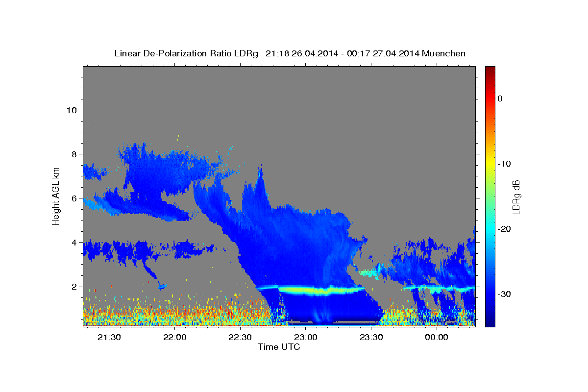Click the height tick label 10
This screenshot has width=588, height=392.
[71, 110]
